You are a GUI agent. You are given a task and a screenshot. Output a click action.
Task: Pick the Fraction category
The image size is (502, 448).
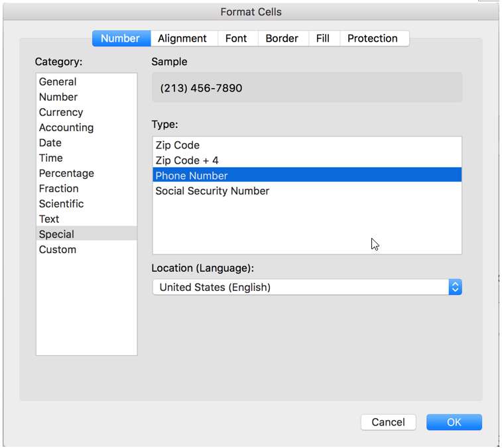click(x=86, y=188)
